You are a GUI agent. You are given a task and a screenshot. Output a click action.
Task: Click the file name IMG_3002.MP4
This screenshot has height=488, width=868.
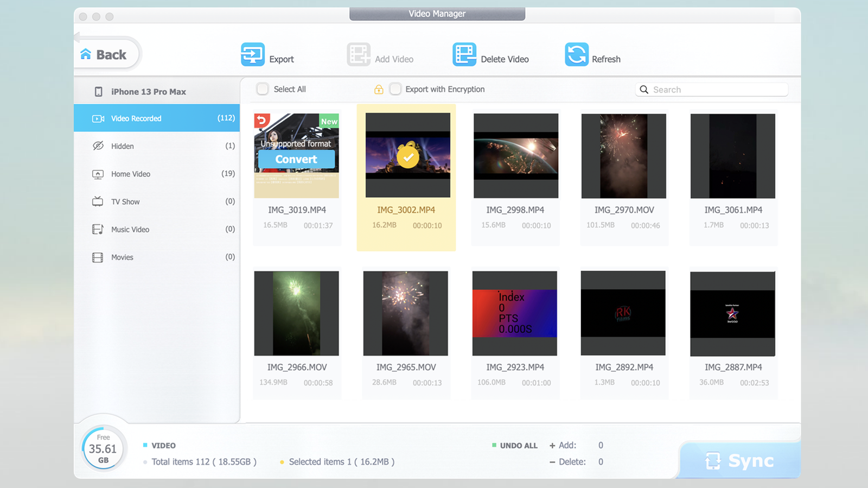406,210
